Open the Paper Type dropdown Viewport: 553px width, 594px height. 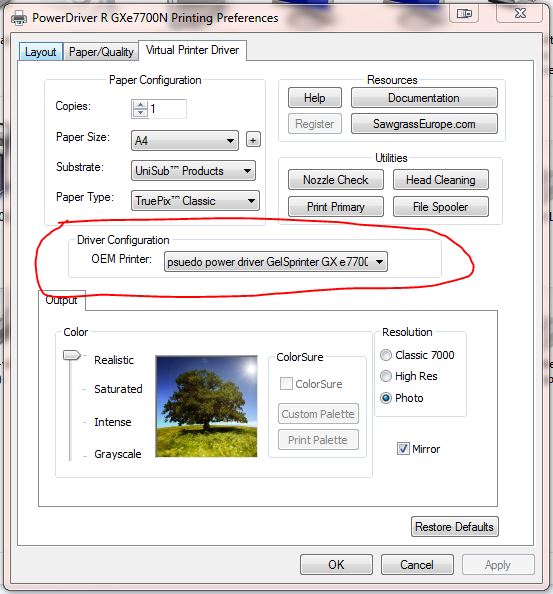click(195, 201)
